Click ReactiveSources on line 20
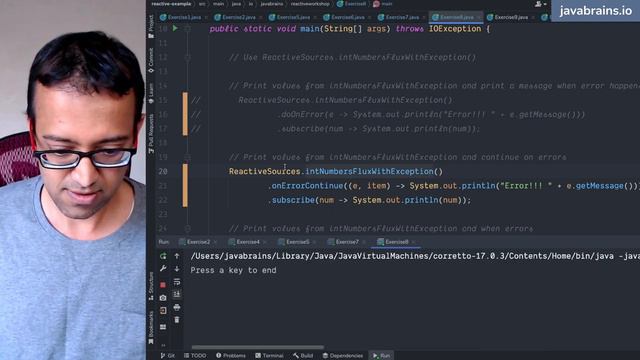The height and width of the screenshot is (360, 640). [264, 171]
